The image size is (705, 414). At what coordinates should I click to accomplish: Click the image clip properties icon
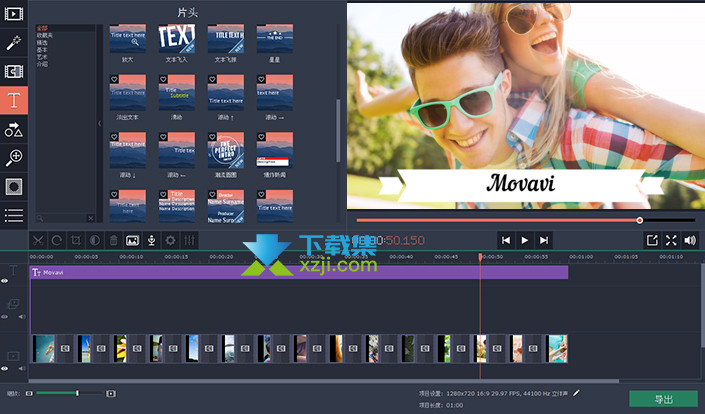[x=132, y=240]
